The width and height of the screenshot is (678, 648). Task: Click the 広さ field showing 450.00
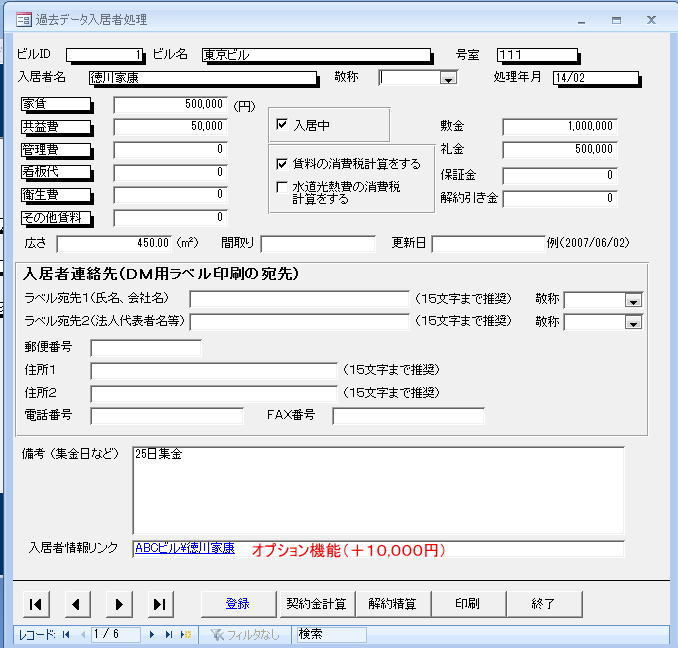(x=114, y=243)
